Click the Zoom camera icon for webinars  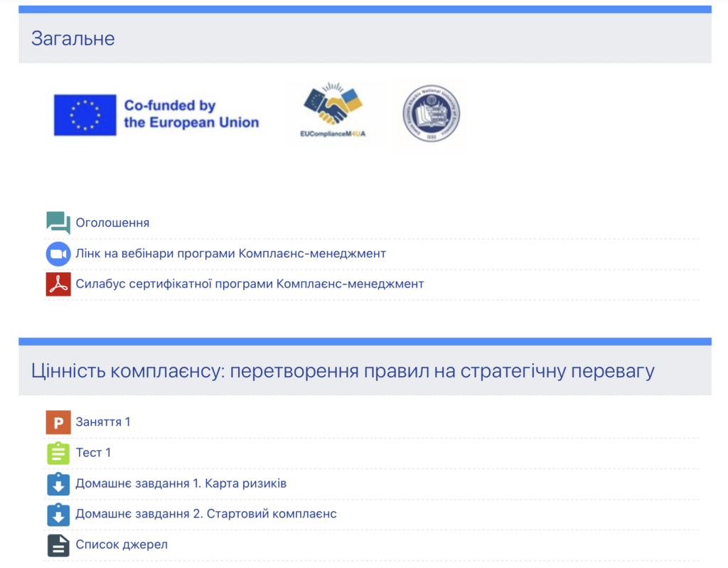(x=58, y=254)
